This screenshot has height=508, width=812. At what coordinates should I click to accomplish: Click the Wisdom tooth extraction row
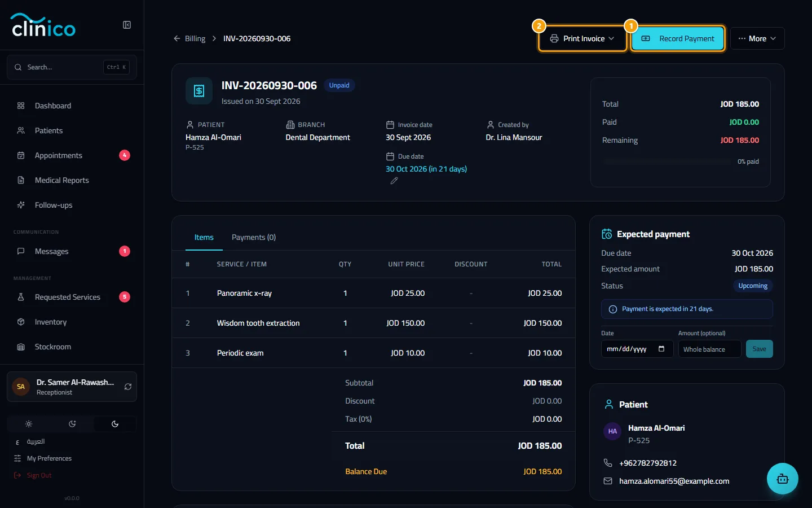[373, 323]
